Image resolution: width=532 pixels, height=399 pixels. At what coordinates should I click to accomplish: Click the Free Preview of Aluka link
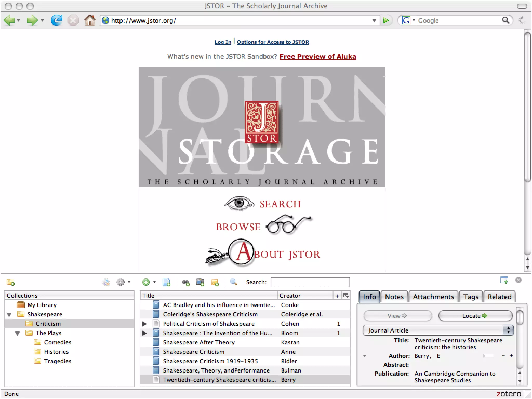[317, 57]
